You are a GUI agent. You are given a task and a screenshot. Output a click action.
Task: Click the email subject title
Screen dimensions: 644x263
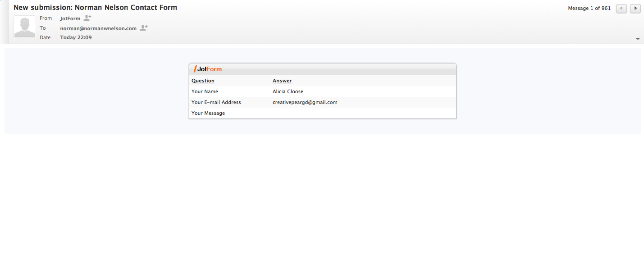coord(95,7)
